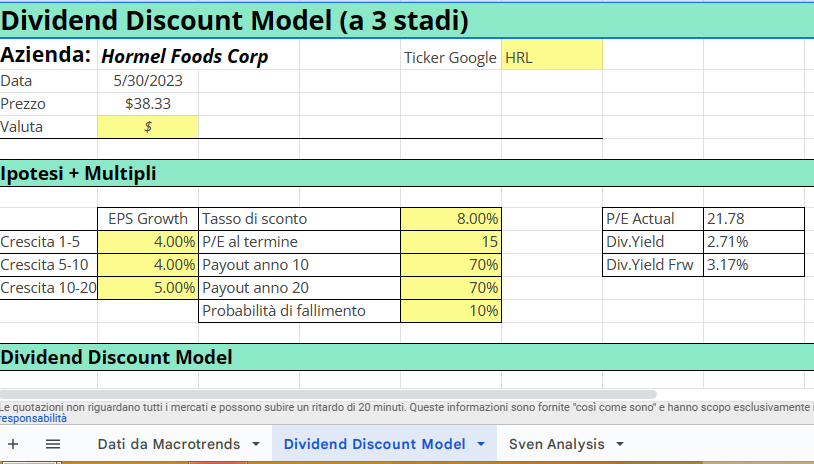Click the 'Payout anno 10' label
The image size is (814, 464).
click(255, 265)
